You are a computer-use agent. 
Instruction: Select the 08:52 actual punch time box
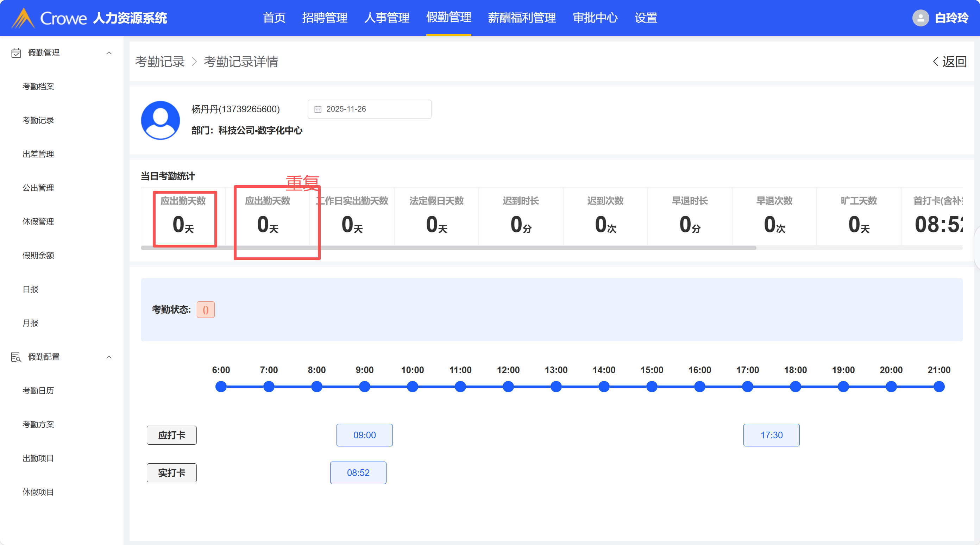(x=358, y=473)
